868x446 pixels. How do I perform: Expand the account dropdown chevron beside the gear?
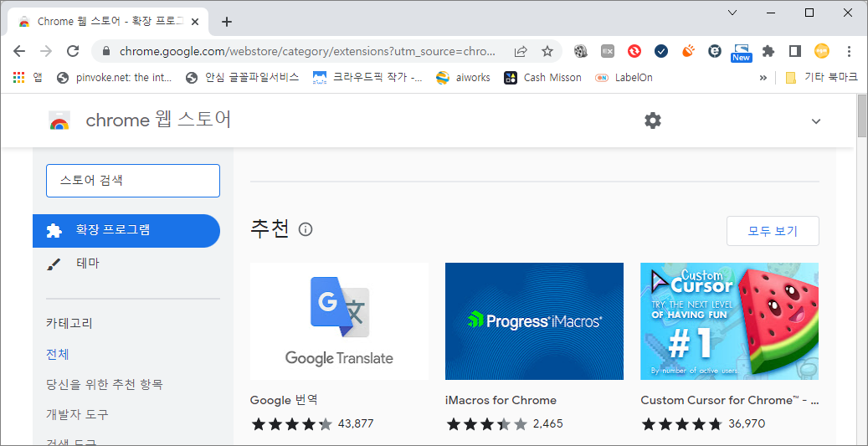coord(816,121)
